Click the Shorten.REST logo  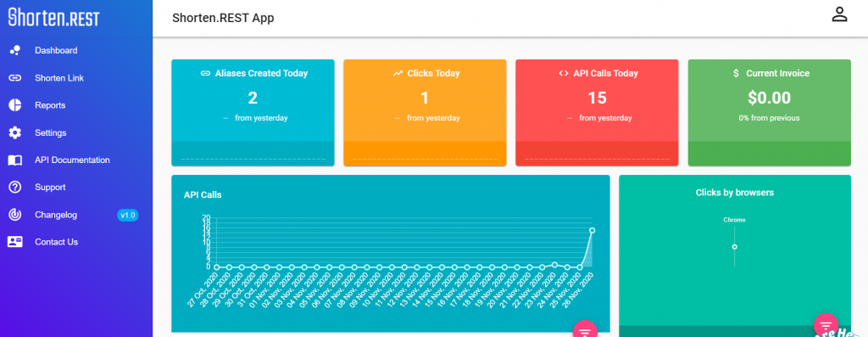click(x=53, y=17)
